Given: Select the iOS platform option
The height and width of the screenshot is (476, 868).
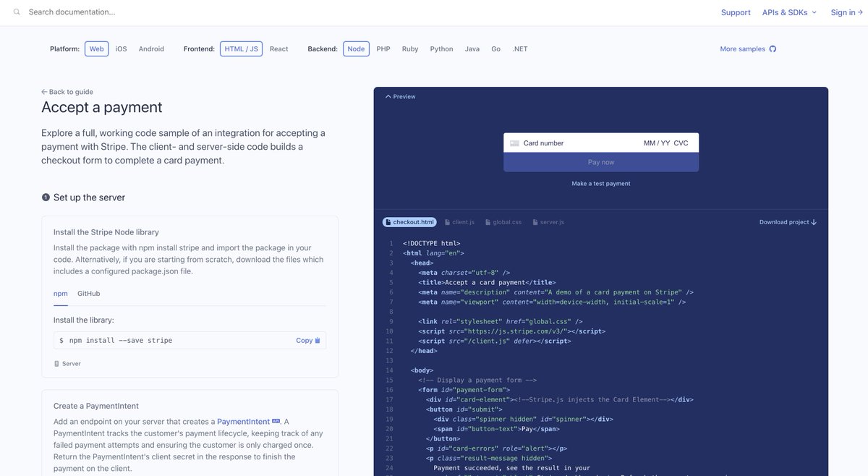Looking at the screenshot, I should point(121,49).
